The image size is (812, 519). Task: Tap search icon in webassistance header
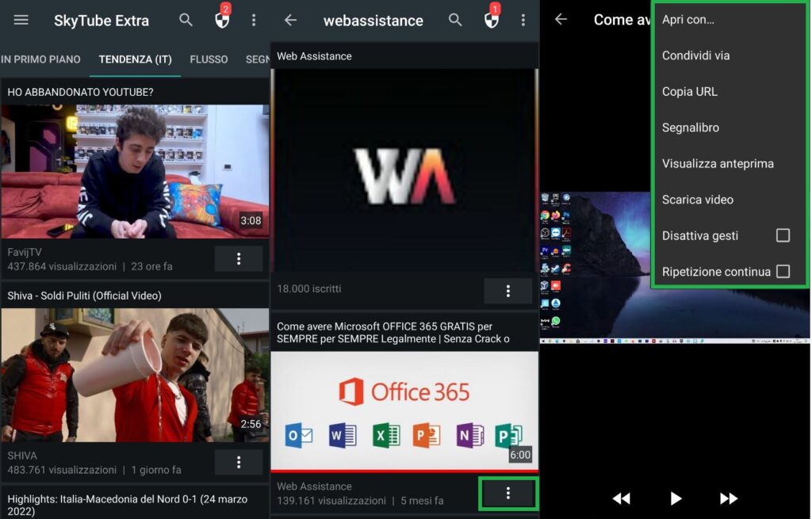(x=455, y=20)
